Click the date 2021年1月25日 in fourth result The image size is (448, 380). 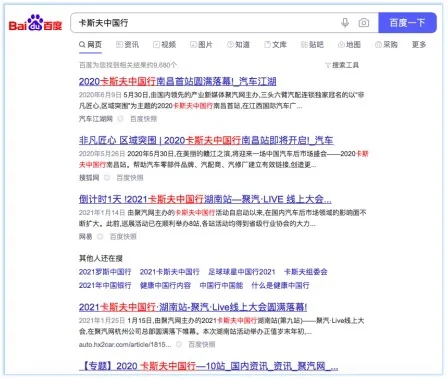tap(102, 321)
